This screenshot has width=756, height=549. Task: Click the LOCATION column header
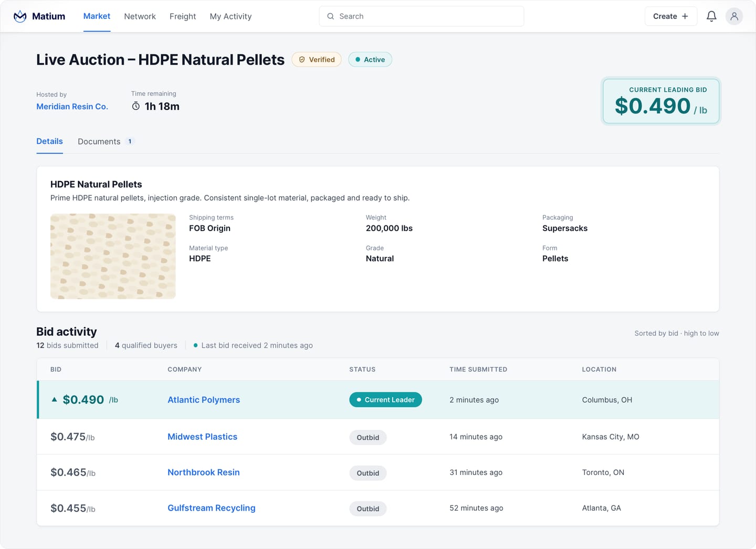[599, 369]
